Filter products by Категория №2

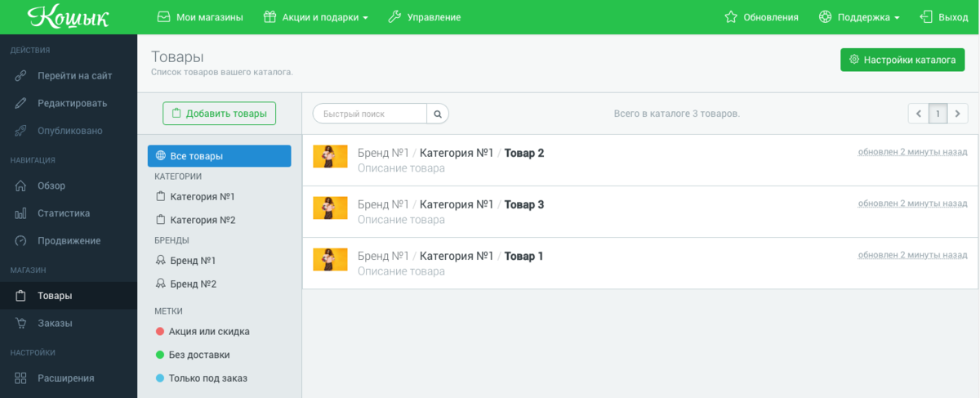click(x=202, y=220)
